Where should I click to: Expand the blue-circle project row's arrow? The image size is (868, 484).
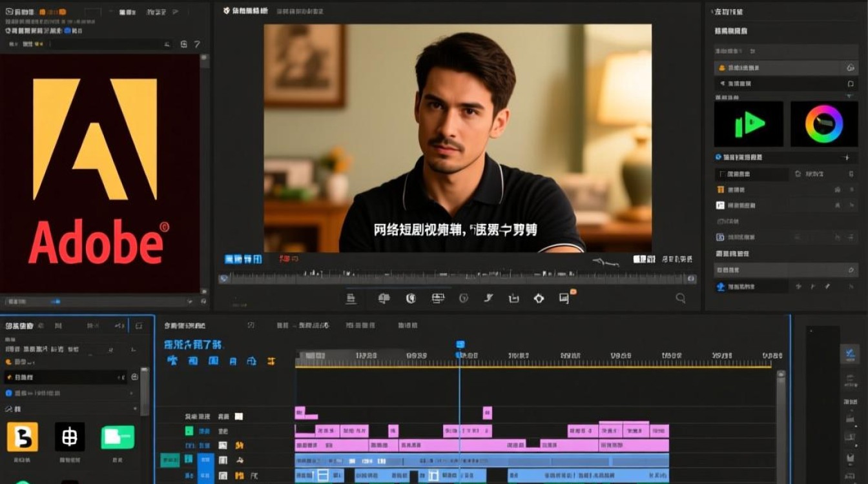pos(132,393)
